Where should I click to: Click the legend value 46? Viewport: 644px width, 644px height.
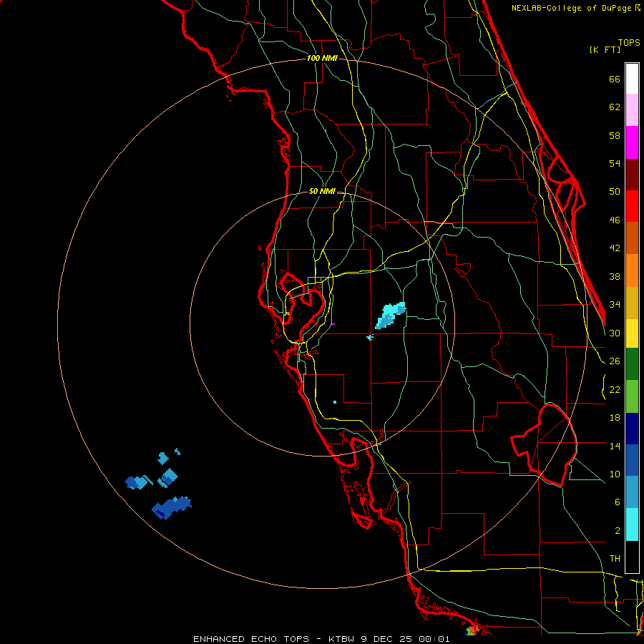tap(615, 220)
